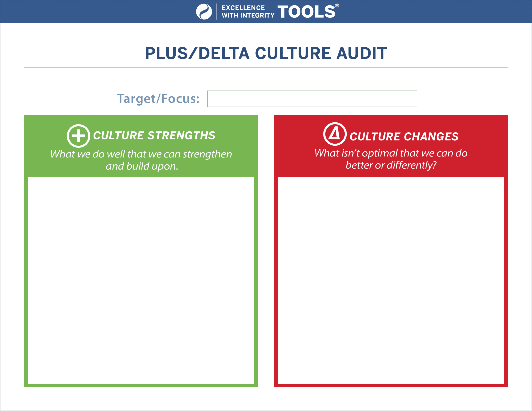The image size is (532, 411).
Task: Click the 'and build upon.' text
Action: pos(142,166)
